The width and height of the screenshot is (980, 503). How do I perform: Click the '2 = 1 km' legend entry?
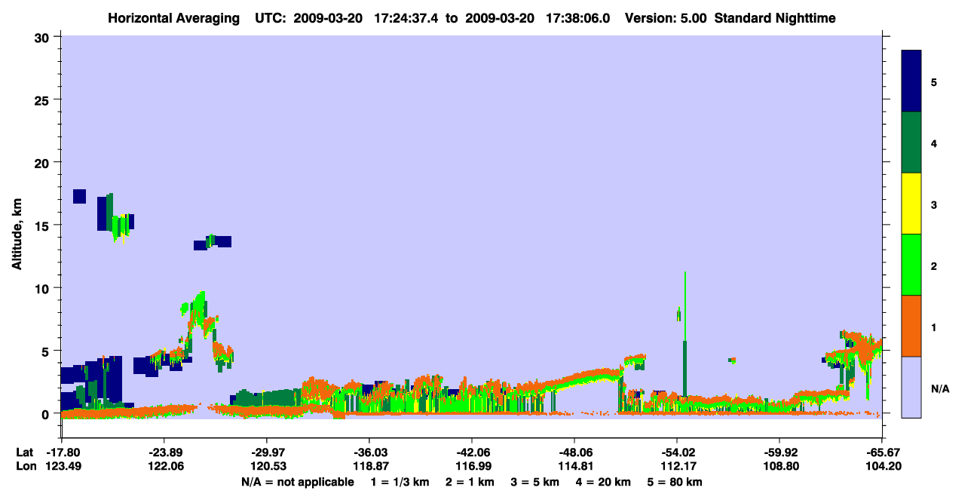[x=470, y=482]
